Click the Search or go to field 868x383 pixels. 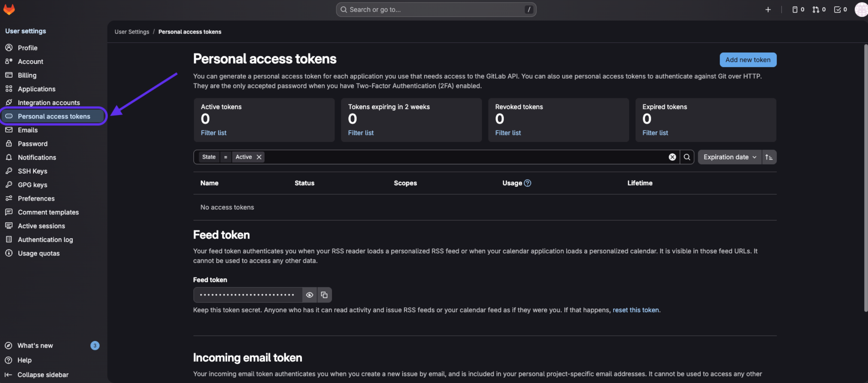pos(436,9)
